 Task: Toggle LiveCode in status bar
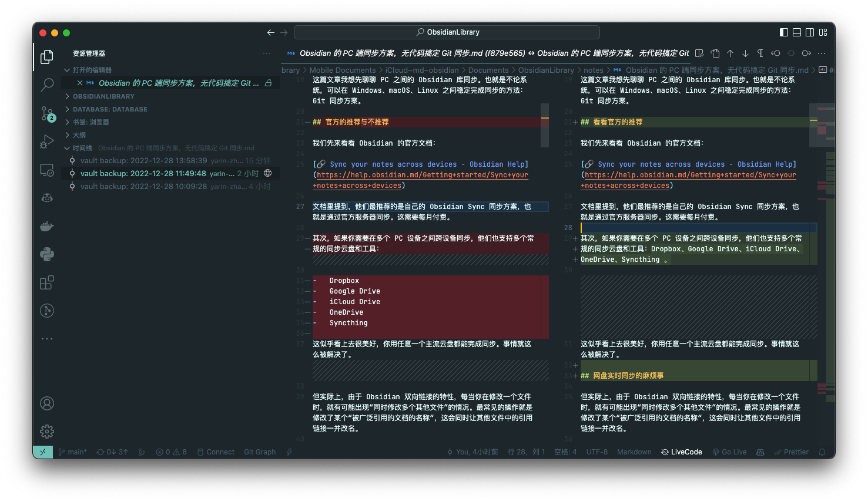point(682,452)
